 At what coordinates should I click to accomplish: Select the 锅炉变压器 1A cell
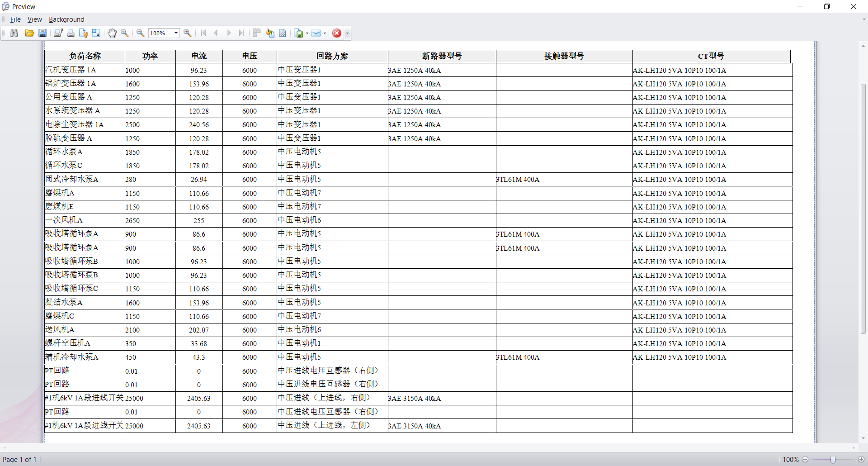pyautogui.click(x=85, y=84)
